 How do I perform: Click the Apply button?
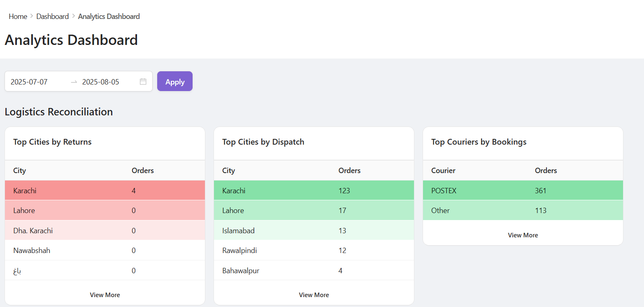[174, 82]
